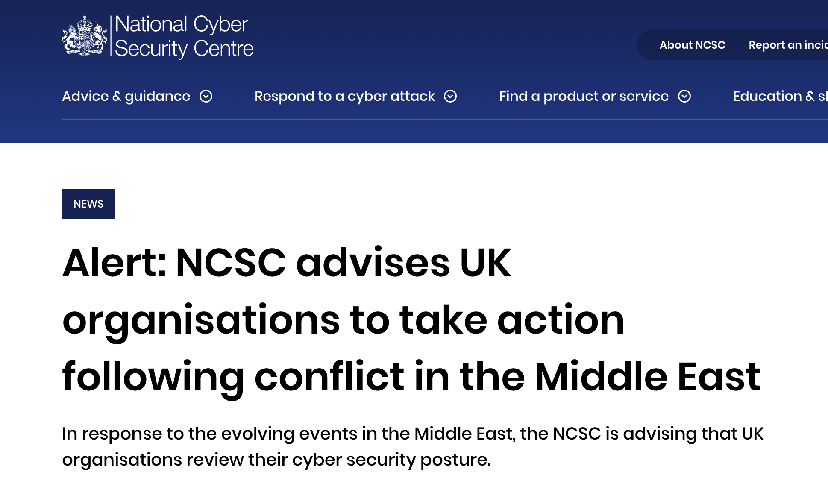828x504 pixels.
Task: Click the chevron icon beside Advice & guidance
Action: (206, 97)
